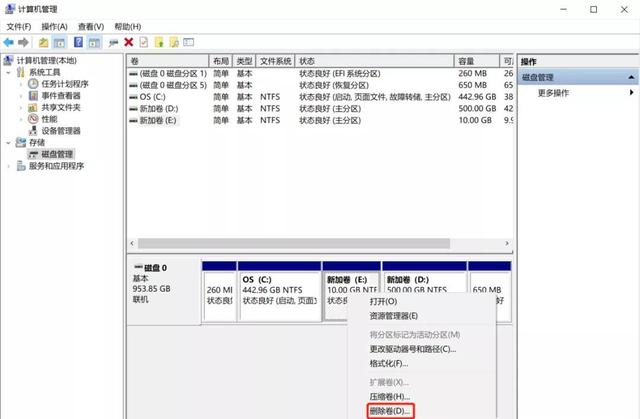The image size is (640, 419).
Task: Choose 格式化(F)... from the context menu
Action: (422, 364)
